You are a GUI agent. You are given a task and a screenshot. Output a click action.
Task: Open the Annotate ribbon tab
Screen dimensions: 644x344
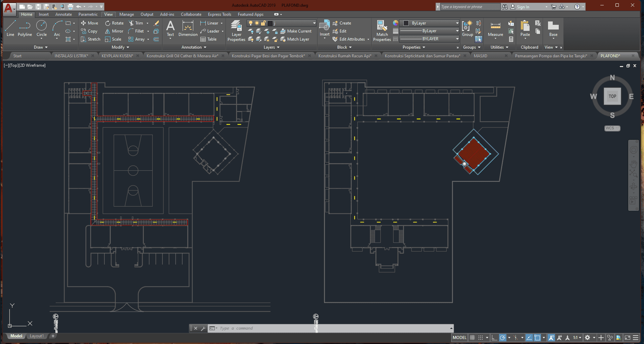[63, 14]
